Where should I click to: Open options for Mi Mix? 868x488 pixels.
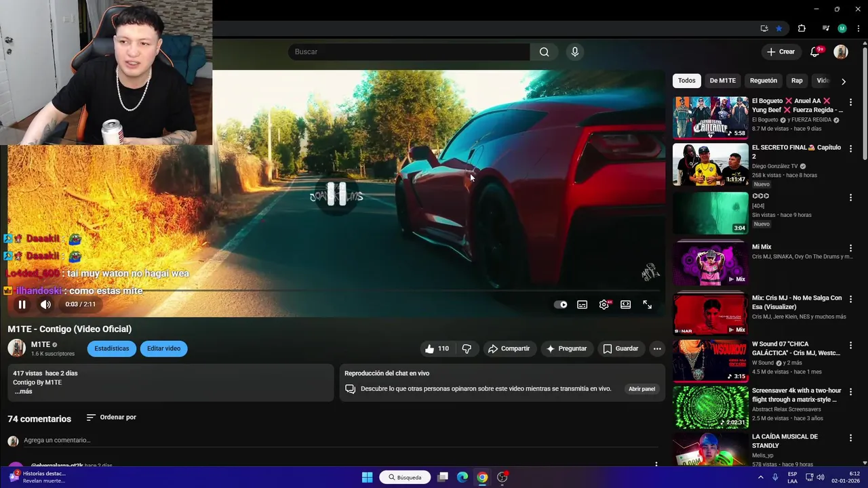coord(850,248)
